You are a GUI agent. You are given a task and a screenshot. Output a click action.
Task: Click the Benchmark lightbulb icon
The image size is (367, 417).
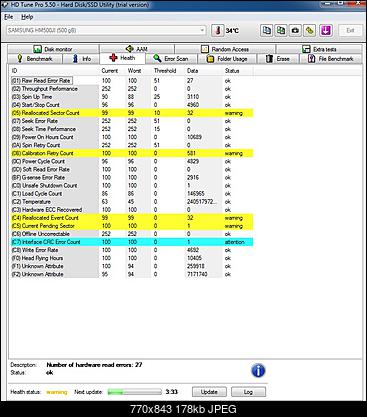(20, 59)
